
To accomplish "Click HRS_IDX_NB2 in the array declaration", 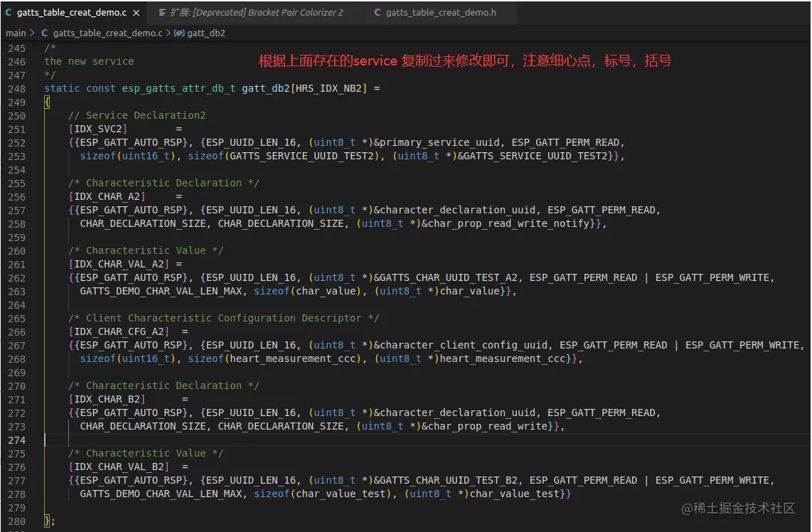I will point(328,89).
